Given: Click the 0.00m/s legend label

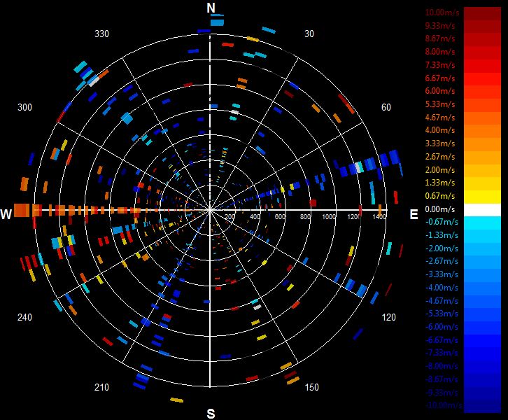Looking at the screenshot, I should pyautogui.click(x=440, y=209).
